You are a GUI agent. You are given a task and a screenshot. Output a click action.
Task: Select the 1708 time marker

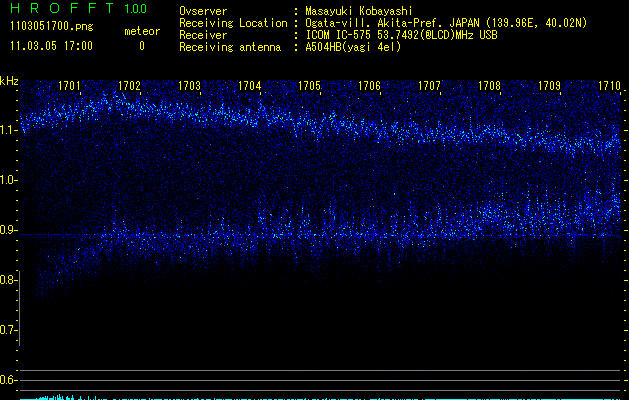point(489,86)
